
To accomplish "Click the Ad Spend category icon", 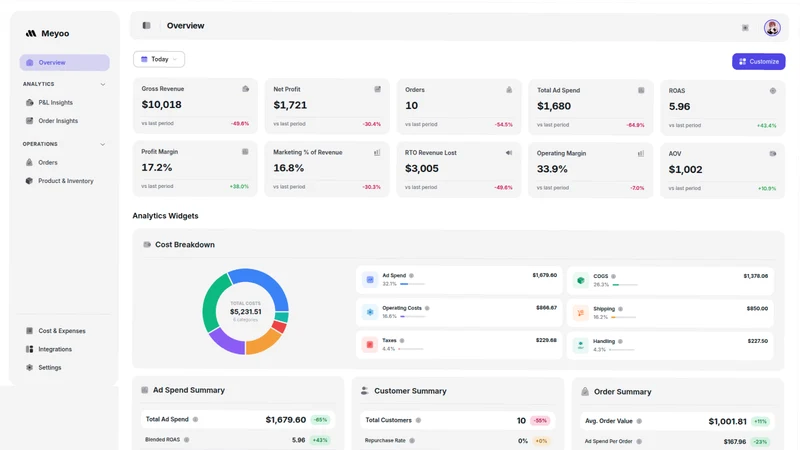I will click(x=370, y=280).
